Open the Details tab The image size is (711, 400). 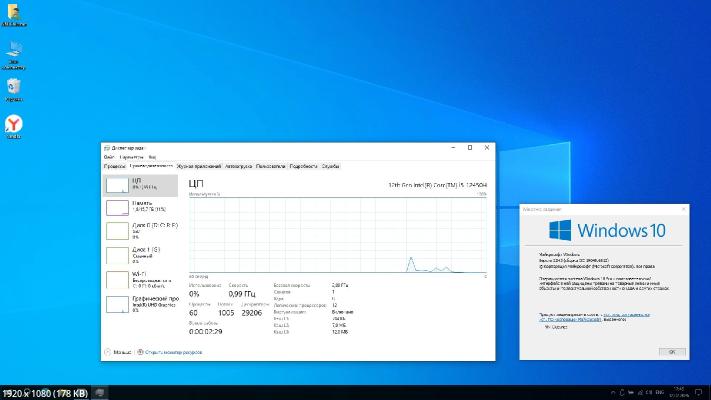coord(303,166)
